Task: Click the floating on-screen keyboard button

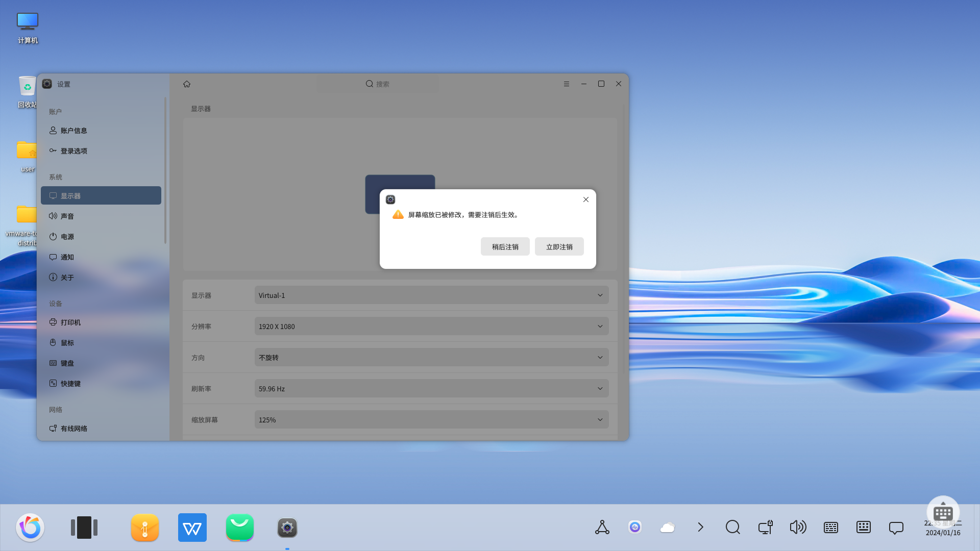Action: tap(943, 512)
